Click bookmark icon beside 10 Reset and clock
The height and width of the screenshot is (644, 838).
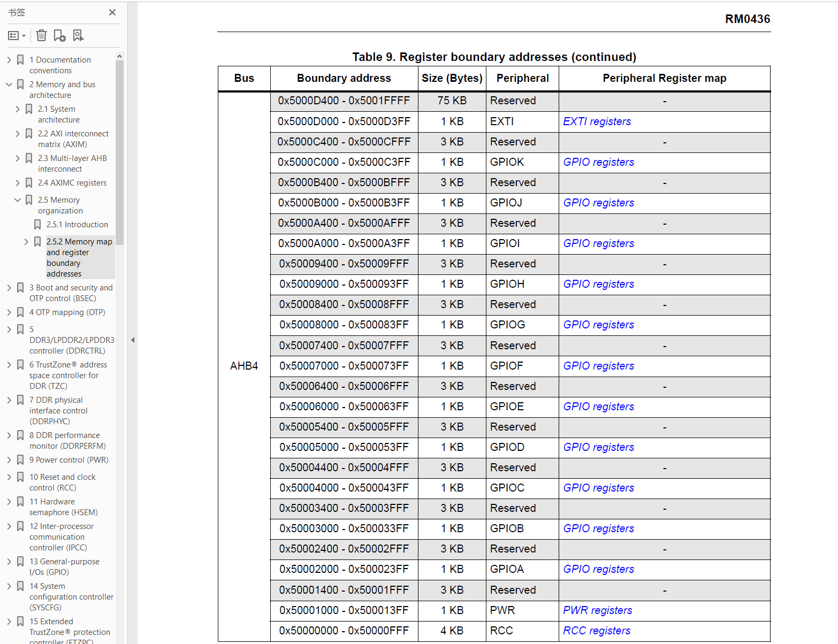pyautogui.click(x=20, y=477)
